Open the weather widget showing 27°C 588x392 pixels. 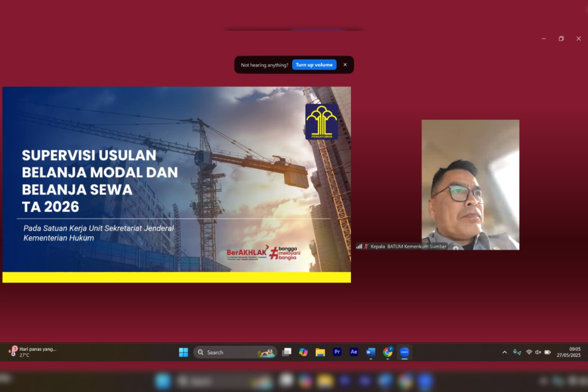point(33,352)
